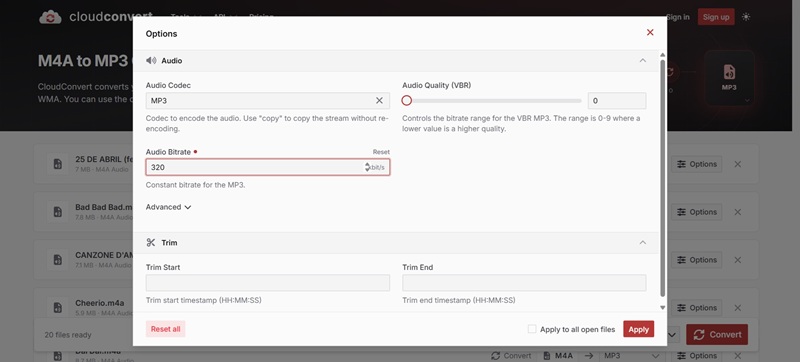
Task: Toggle the light/dark theme sun icon
Action: click(746, 17)
